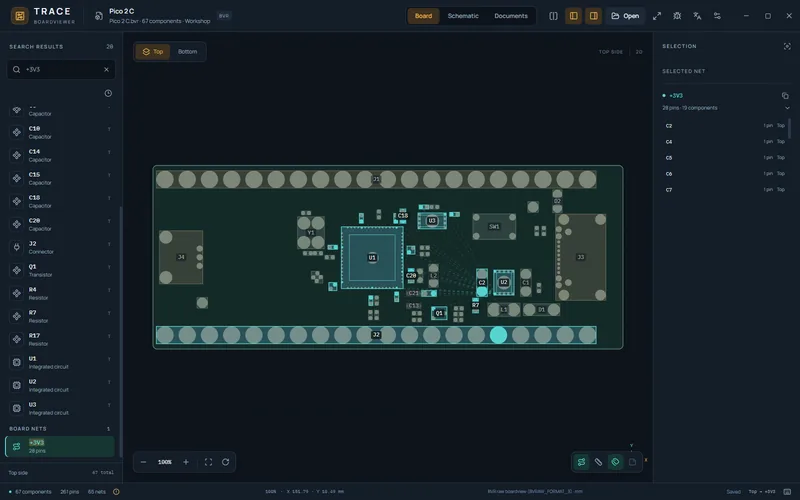Copy the +3V3 net name

(785, 95)
